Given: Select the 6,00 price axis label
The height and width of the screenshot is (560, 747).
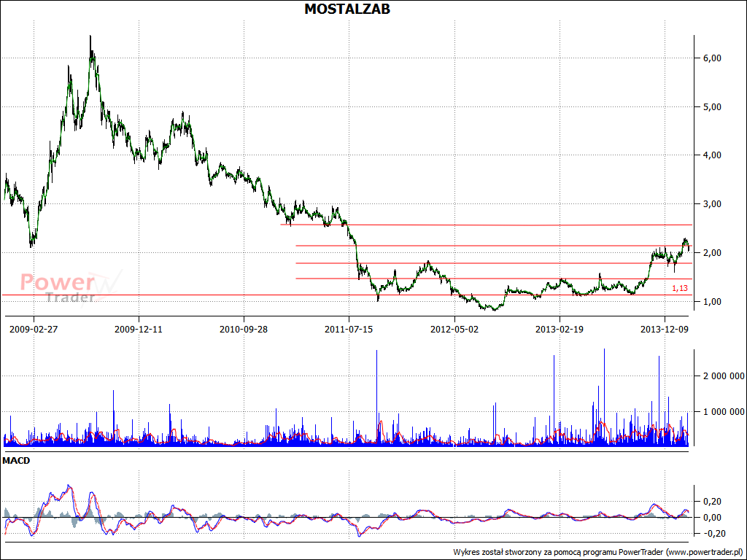Looking at the screenshot, I should (712, 58).
